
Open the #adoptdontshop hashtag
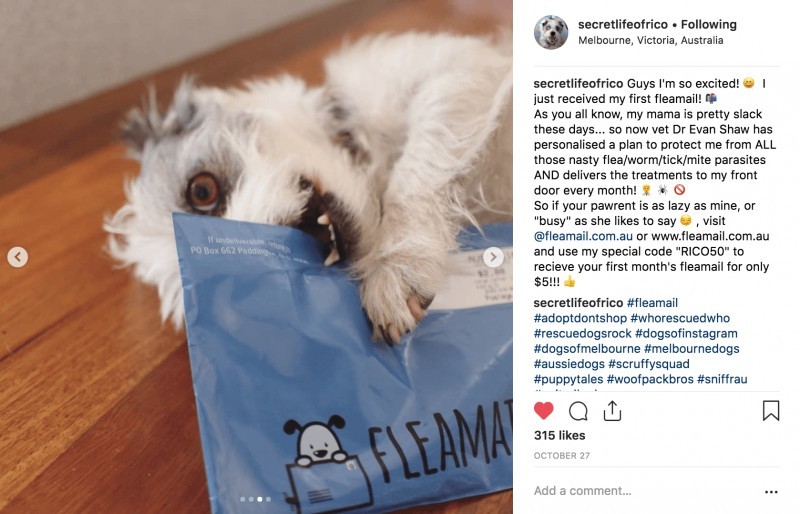point(580,318)
